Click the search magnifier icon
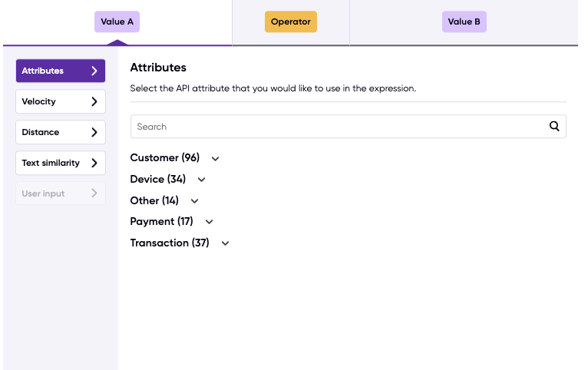The image size is (588, 370). pyautogui.click(x=554, y=127)
